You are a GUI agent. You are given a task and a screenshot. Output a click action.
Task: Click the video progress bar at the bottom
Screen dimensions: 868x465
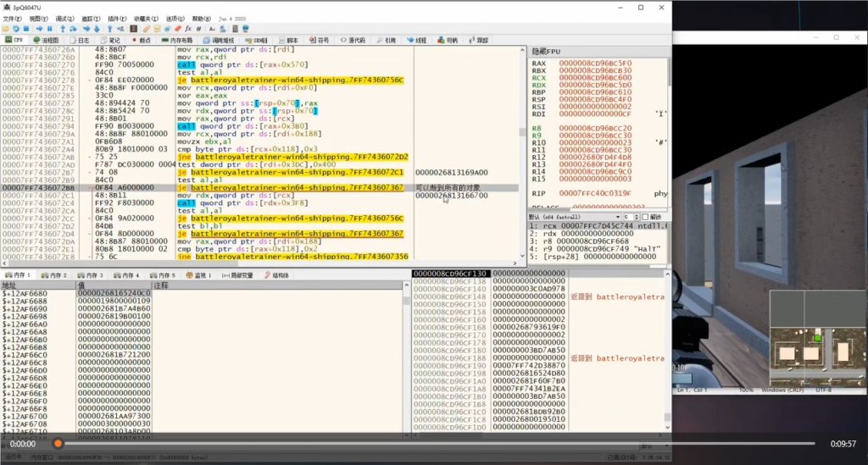pos(432,443)
